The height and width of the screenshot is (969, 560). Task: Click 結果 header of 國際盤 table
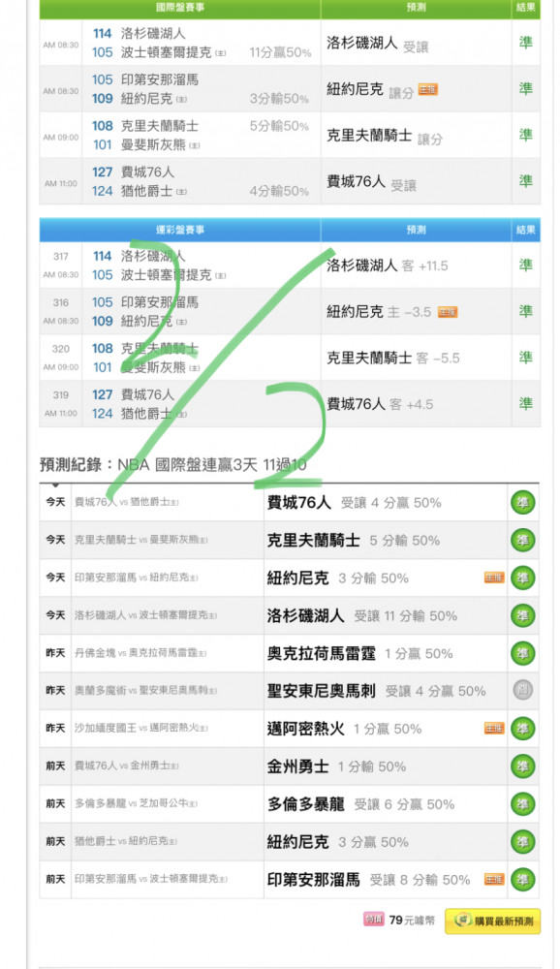pos(526,8)
